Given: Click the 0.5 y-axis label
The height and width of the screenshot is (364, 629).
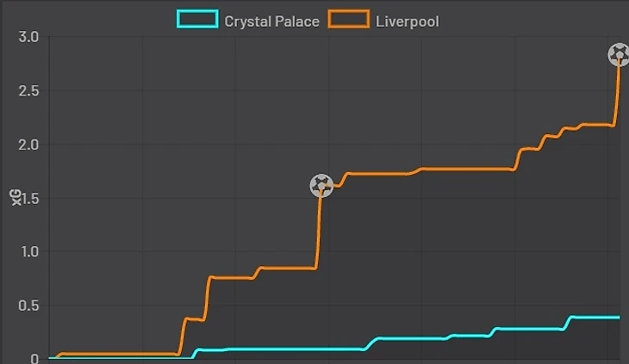Looking at the screenshot, I should click(x=28, y=305).
